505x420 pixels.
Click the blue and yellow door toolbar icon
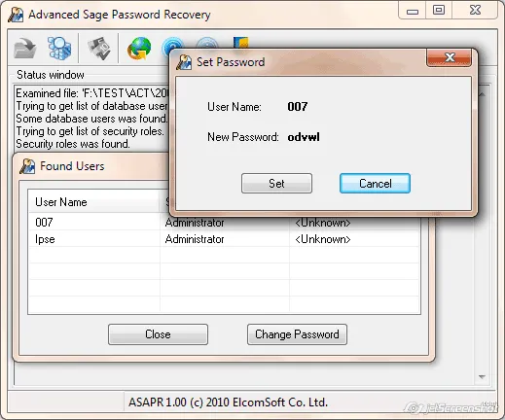(240, 43)
